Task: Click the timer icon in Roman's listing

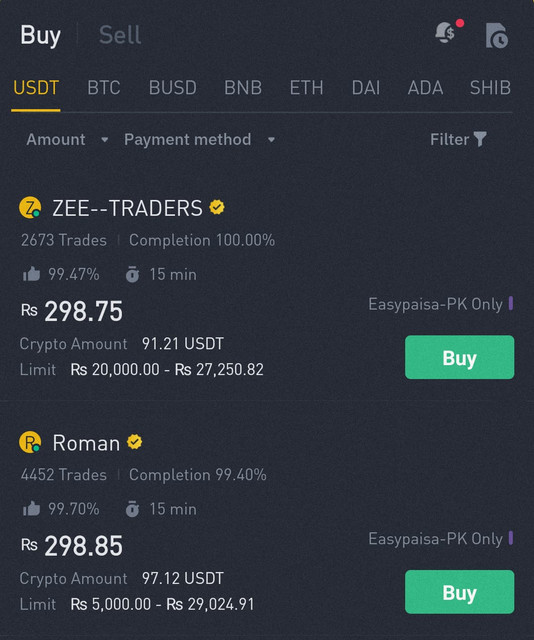Action: coord(132,509)
